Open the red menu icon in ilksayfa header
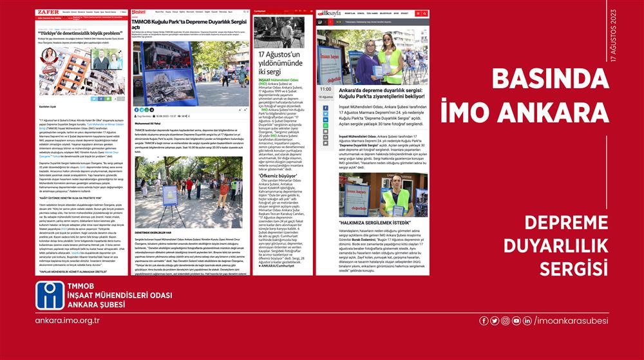644x360 pixels. (x=418, y=14)
